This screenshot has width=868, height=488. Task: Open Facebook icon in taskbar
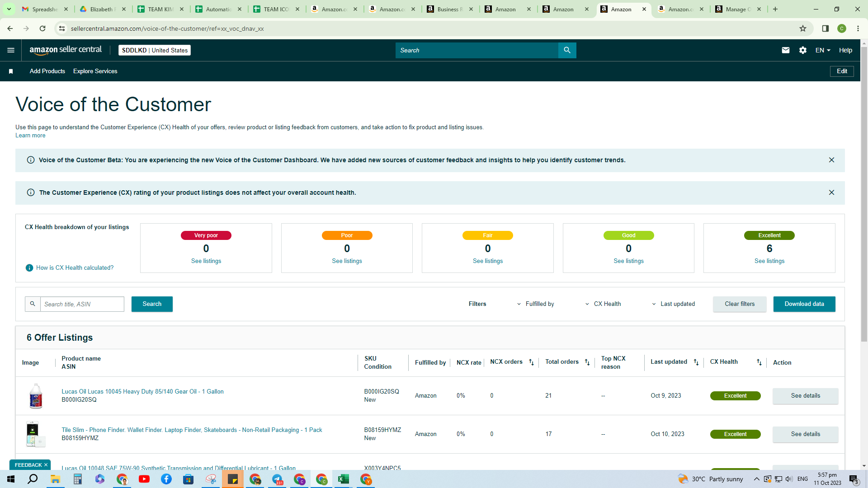coord(166,479)
